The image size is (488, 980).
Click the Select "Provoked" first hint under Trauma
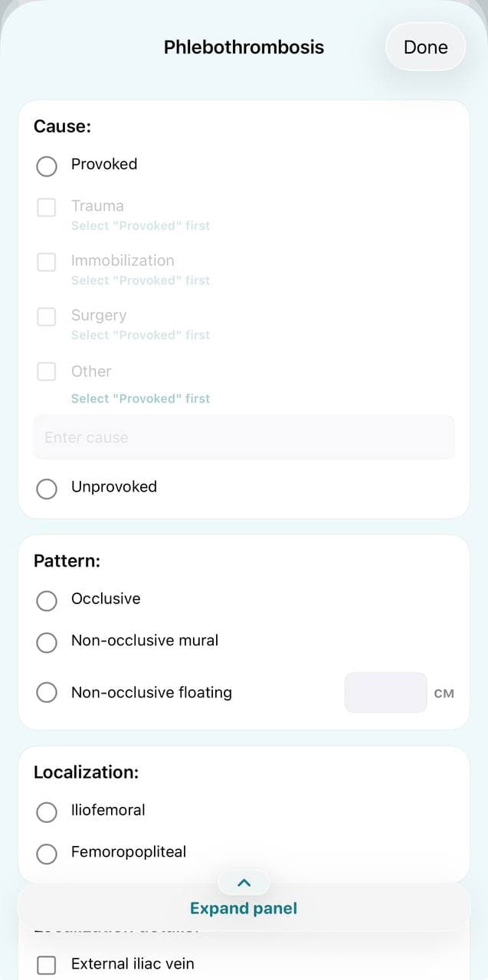click(x=140, y=226)
